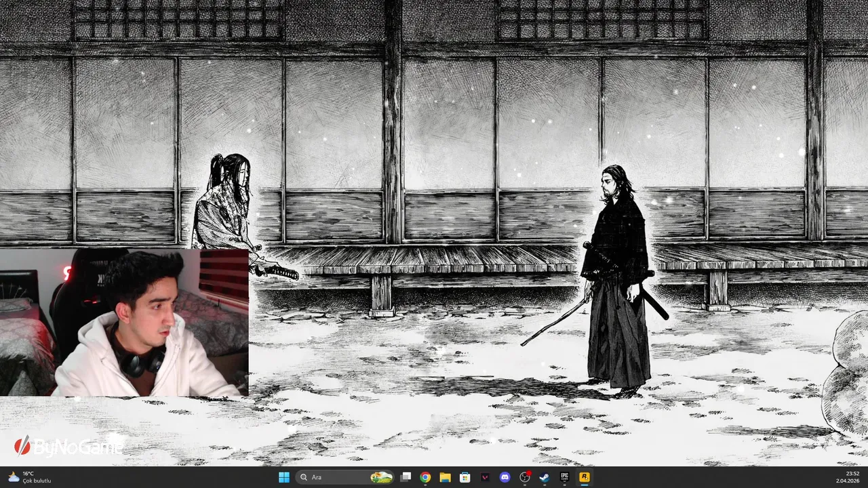Open the Valorant taskbar icon

[x=485, y=477]
